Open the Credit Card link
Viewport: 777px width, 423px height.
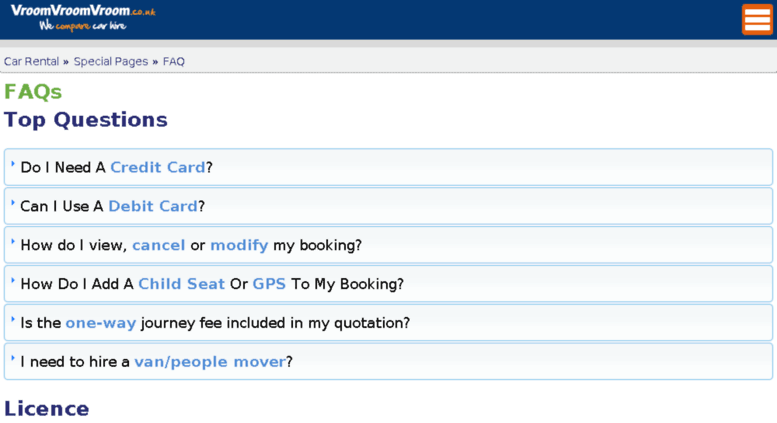pos(158,167)
